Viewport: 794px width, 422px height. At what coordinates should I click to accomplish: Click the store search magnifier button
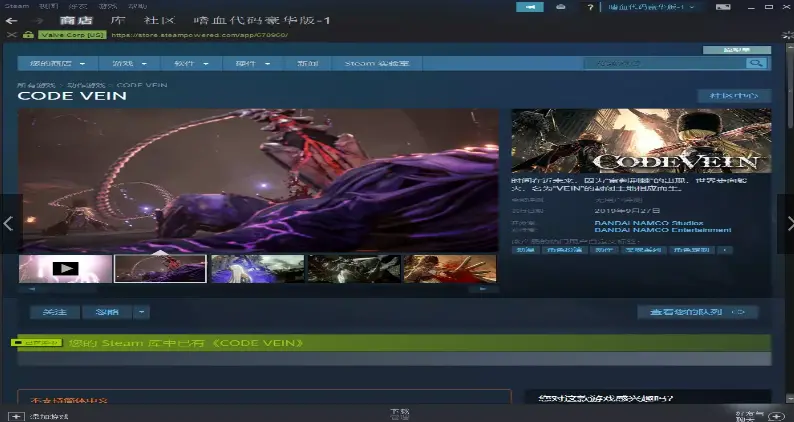tap(756, 63)
